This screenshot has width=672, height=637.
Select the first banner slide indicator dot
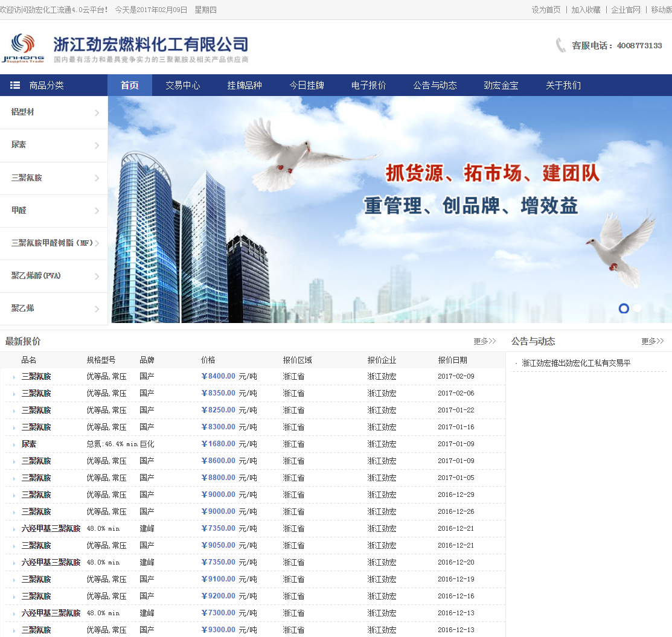[x=624, y=308]
